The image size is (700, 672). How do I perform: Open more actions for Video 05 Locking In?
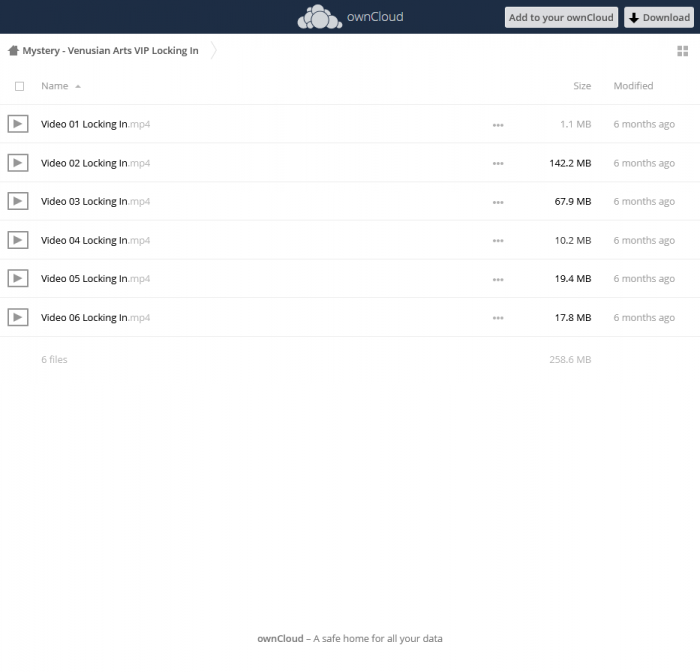(x=498, y=280)
